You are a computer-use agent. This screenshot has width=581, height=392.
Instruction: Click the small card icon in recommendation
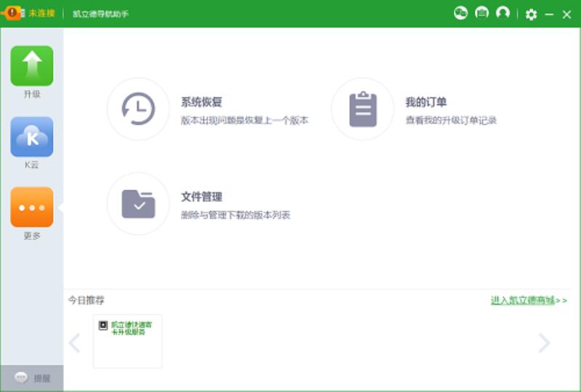[x=103, y=325]
